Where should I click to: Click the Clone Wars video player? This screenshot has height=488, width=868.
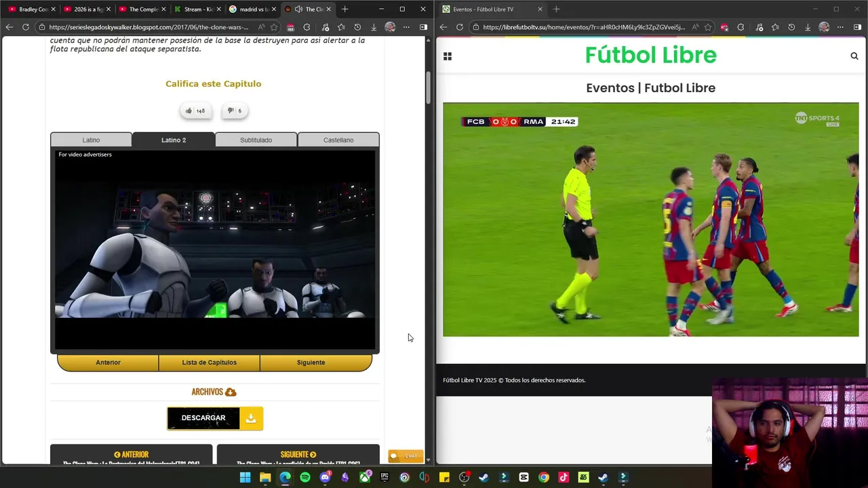(x=214, y=249)
